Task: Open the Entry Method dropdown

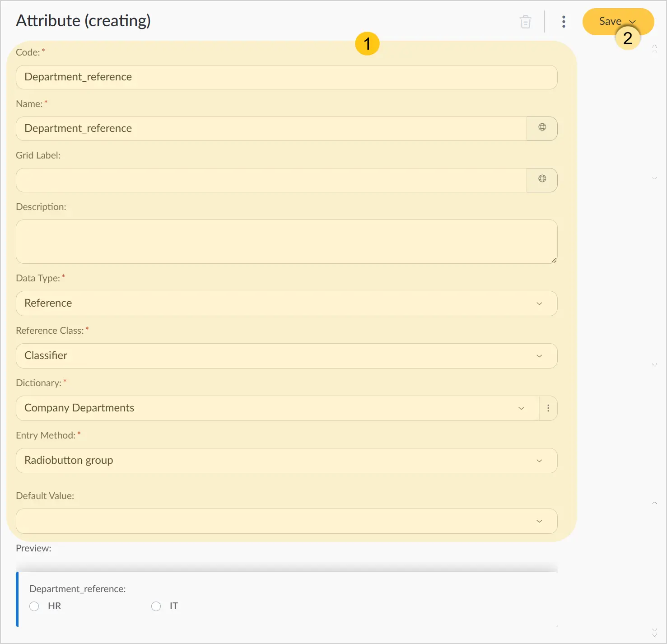Action: pos(286,461)
